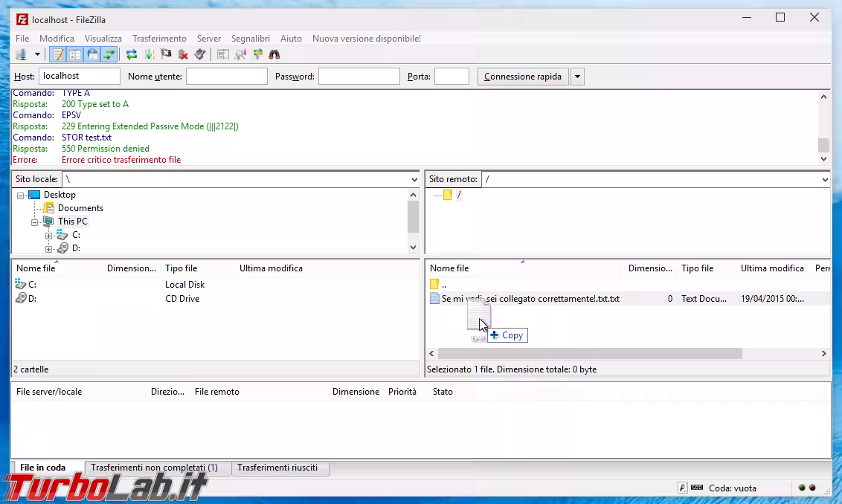The height and width of the screenshot is (504, 842).
Task: Toggle the transfer queue panel
Action: (x=109, y=54)
